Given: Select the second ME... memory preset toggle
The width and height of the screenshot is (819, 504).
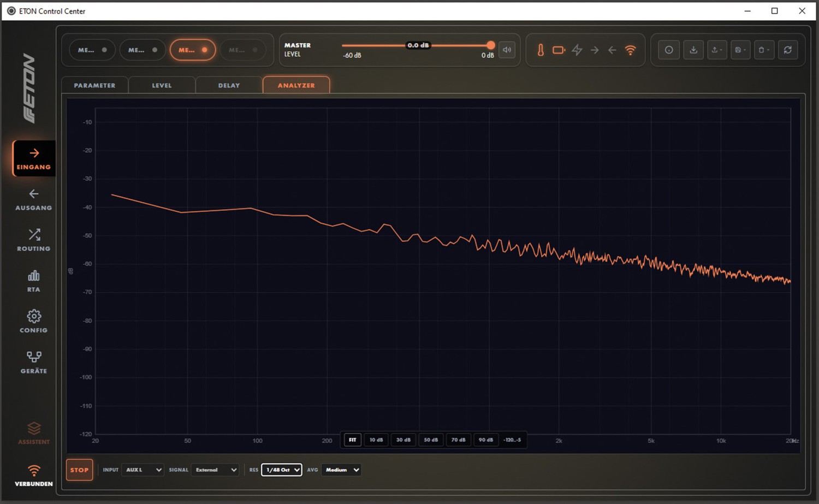Looking at the screenshot, I should click(143, 50).
